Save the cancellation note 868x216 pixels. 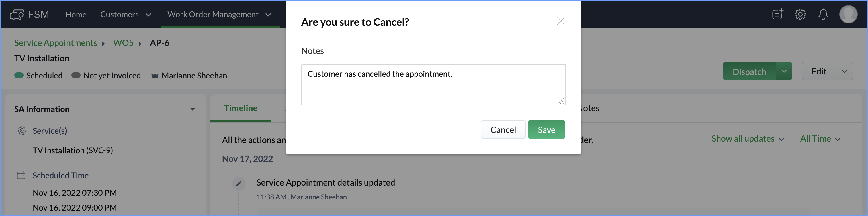pos(546,130)
